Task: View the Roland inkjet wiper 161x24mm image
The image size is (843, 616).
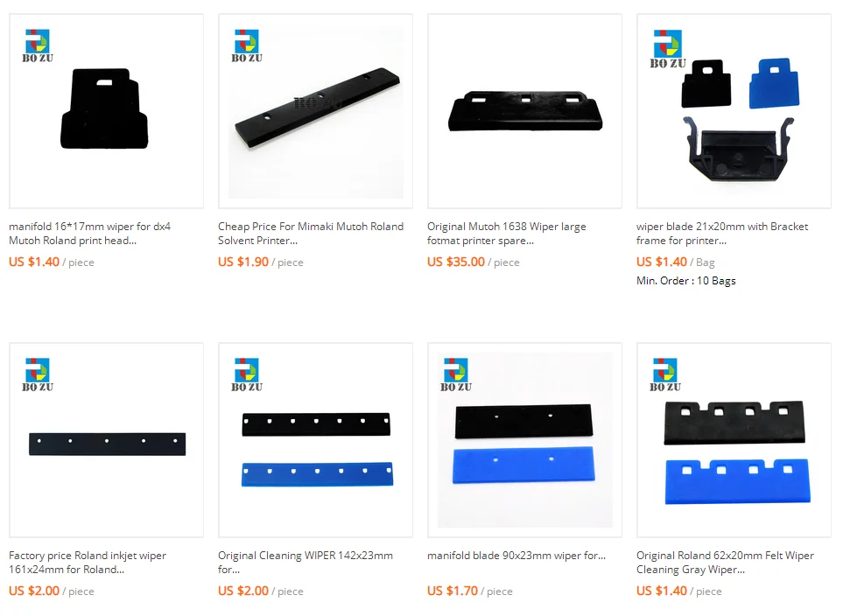Action: click(107, 440)
